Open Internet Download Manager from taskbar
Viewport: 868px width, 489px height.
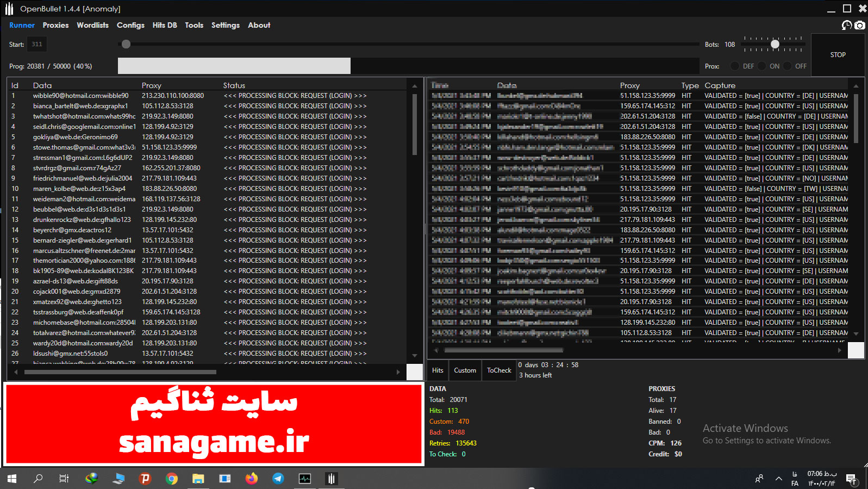[92, 479]
